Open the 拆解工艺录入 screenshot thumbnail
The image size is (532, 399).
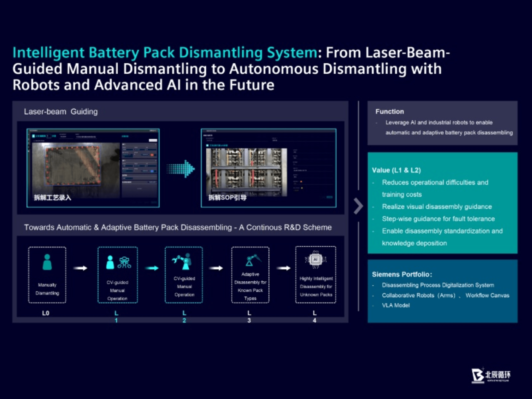(x=93, y=168)
